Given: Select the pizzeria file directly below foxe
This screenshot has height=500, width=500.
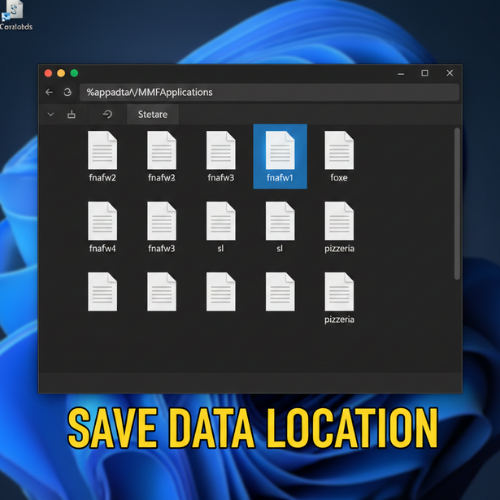Looking at the screenshot, I should [x=339, y=227].
